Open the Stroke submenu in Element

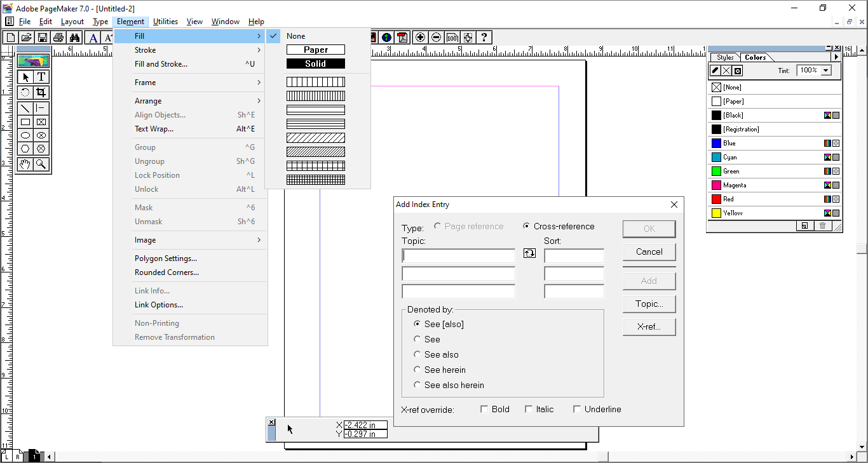[145, 50]
